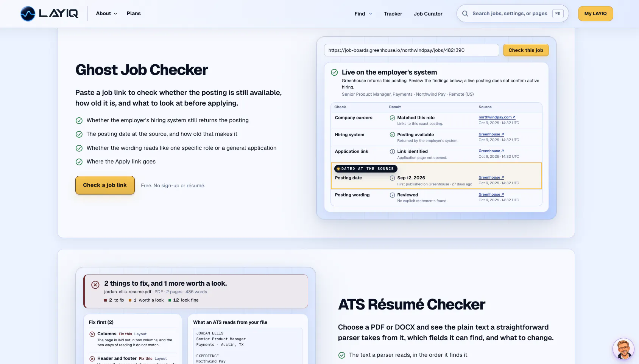Click the ⌘K shortcut badge
Viewport: 639px width, 364px height.
[558, 14]
